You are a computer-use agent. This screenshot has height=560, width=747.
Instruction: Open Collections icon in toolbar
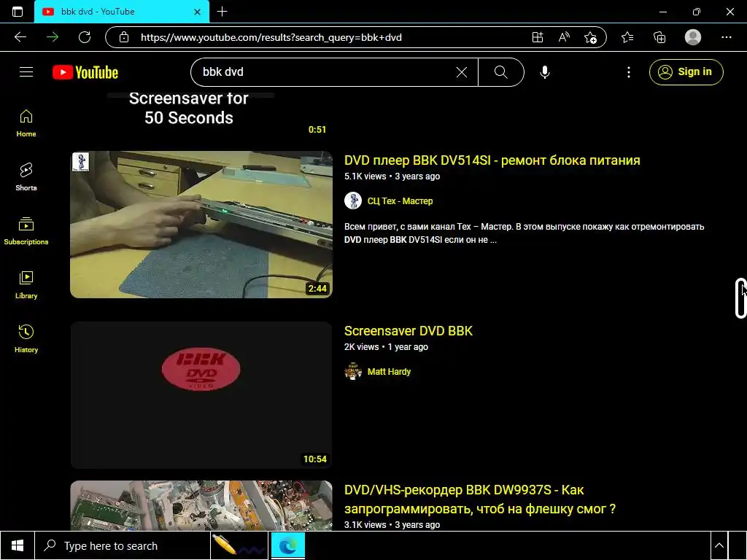click(659, 37)
